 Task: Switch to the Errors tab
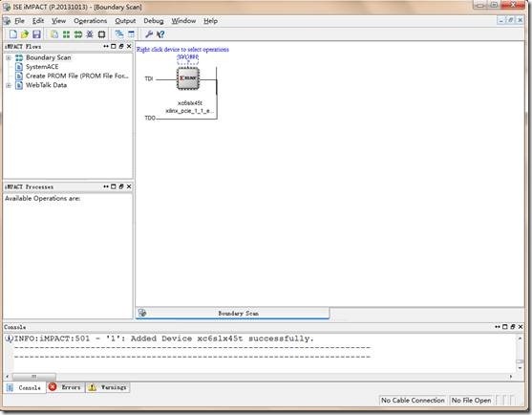click(66, 387)
